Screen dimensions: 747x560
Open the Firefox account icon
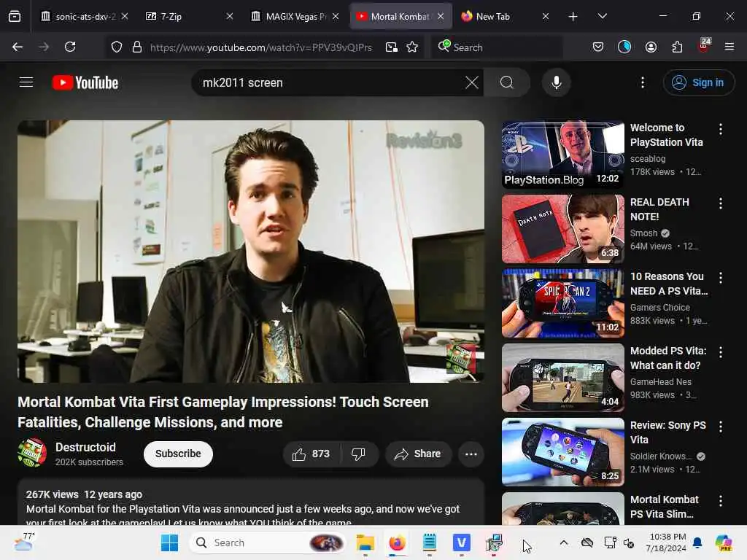(x=651, y=47)
